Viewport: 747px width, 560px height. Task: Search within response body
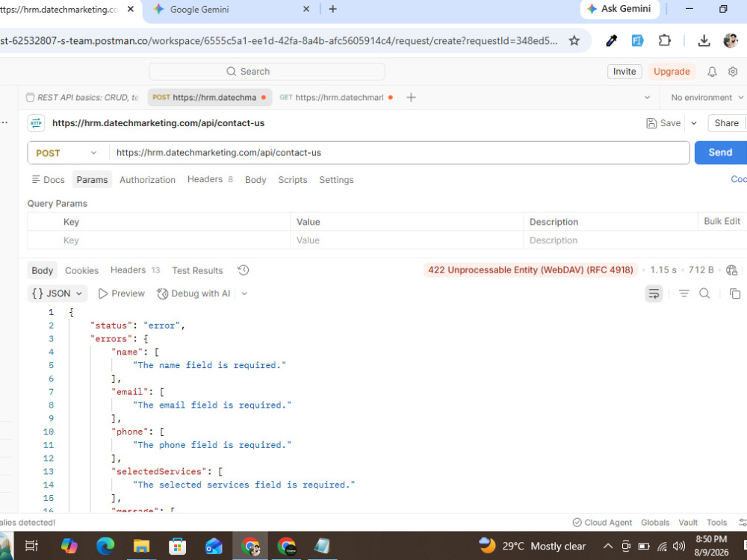click(704, 293)
